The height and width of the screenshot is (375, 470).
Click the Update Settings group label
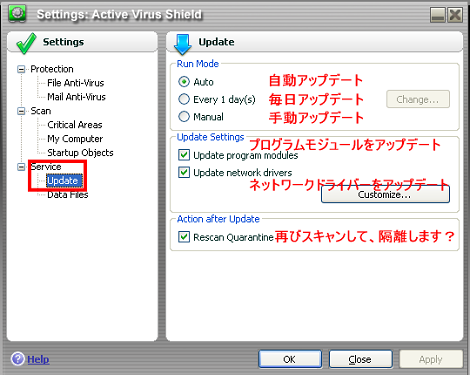tap(210, 137)
